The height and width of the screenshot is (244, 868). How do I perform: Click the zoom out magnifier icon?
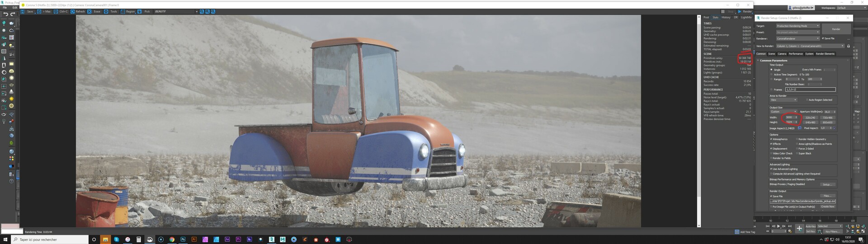coord(208,11)
